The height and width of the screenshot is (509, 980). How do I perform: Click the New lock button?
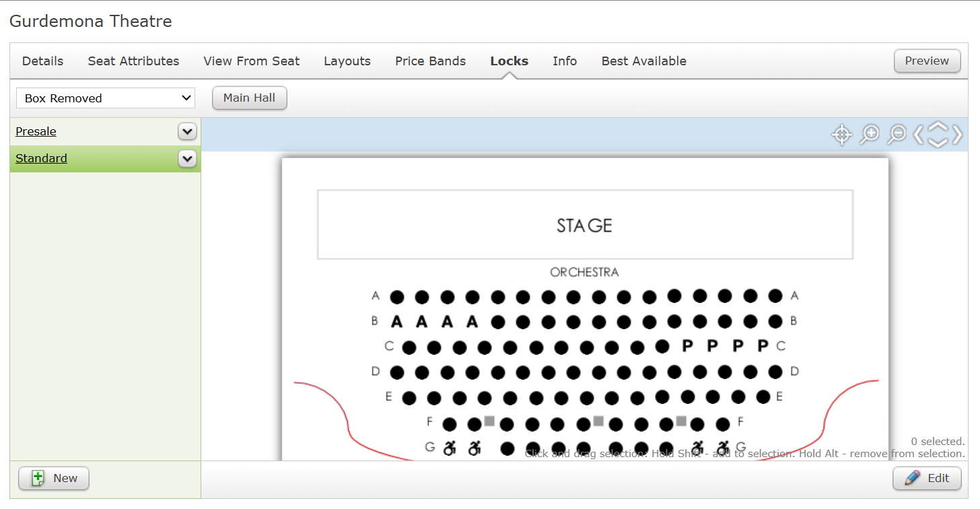tap(54, 478)
